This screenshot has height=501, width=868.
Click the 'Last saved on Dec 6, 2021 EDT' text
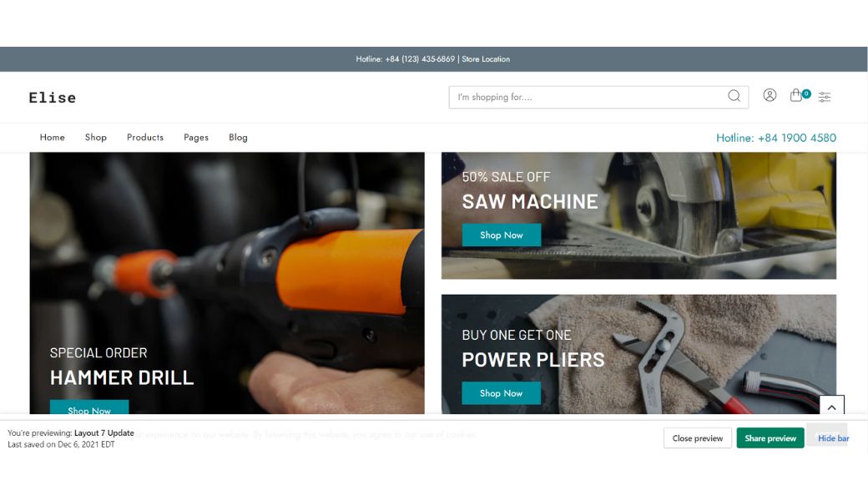point(61,444)
